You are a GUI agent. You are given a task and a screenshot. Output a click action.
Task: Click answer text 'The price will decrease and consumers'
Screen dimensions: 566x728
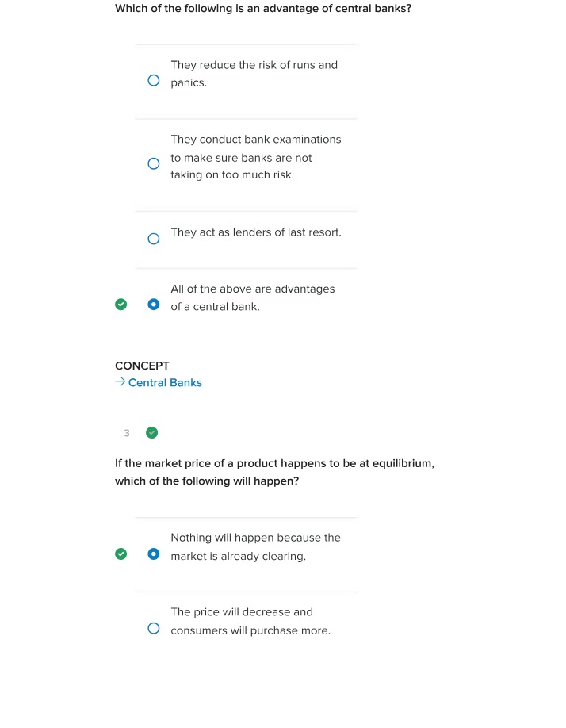pos(250,621)
